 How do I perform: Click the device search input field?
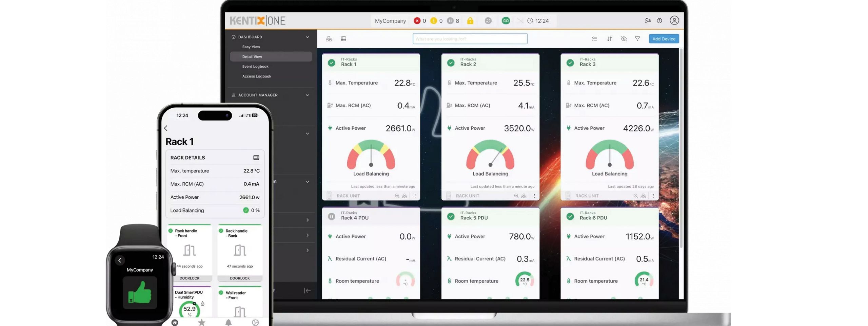[x=470, y=39]
